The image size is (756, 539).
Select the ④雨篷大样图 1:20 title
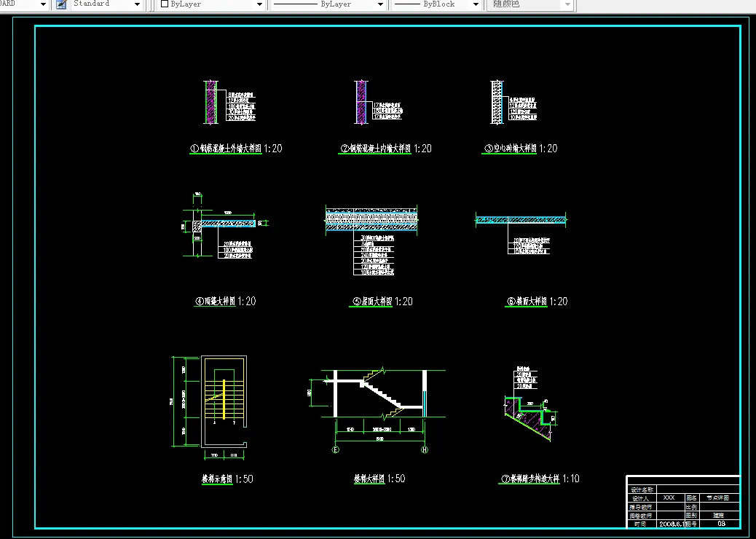(225, 302)
